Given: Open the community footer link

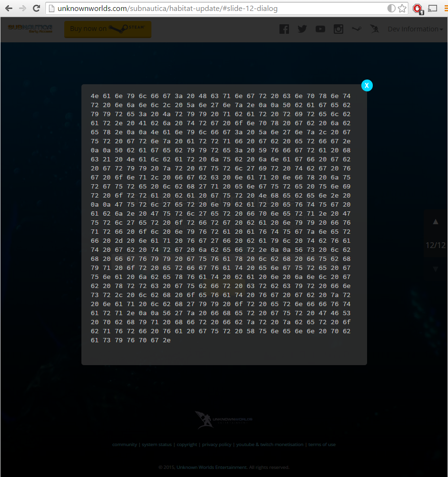Looking at the screenshot, I should point(124,445).
